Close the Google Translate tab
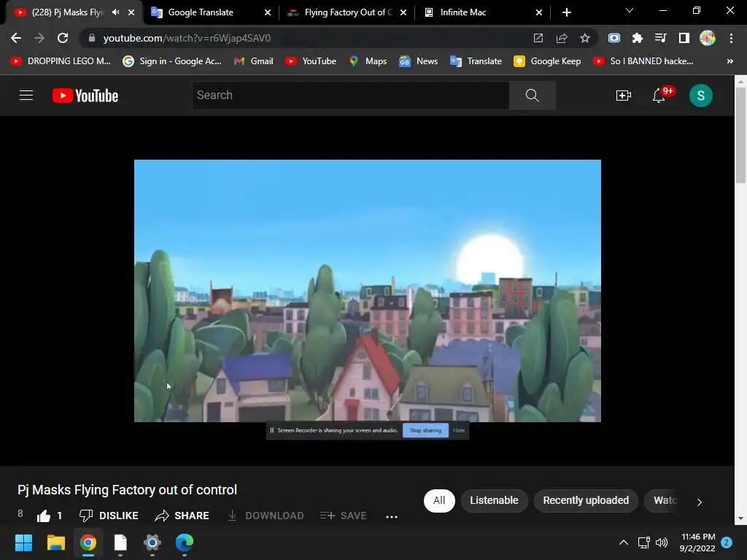 (x=267, y=12)
